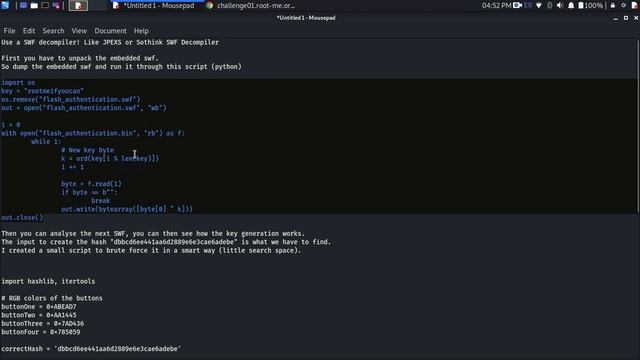Click the correctHash assignment line
The height and width of the screenshot is (360, 640).
tap(91, 349)
